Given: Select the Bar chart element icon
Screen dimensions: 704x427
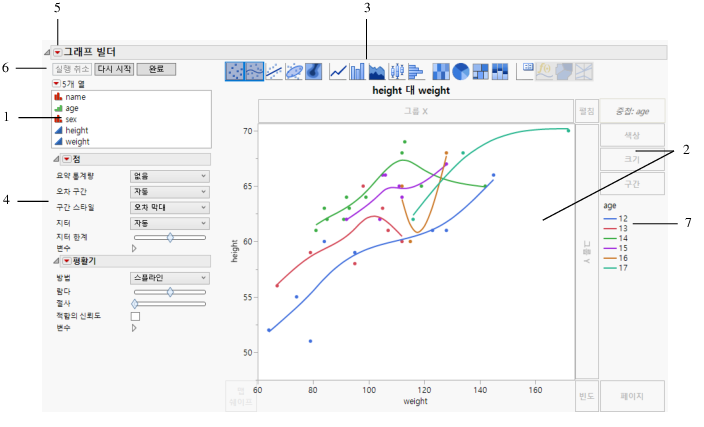Looking at the screenshot, I should pos(357,71).
